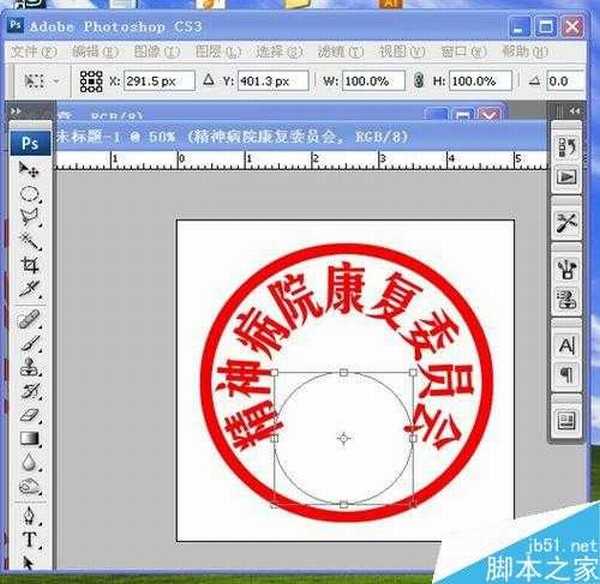Click the transform center point crosshair
The image size is (600, 584).
(344, 438)
